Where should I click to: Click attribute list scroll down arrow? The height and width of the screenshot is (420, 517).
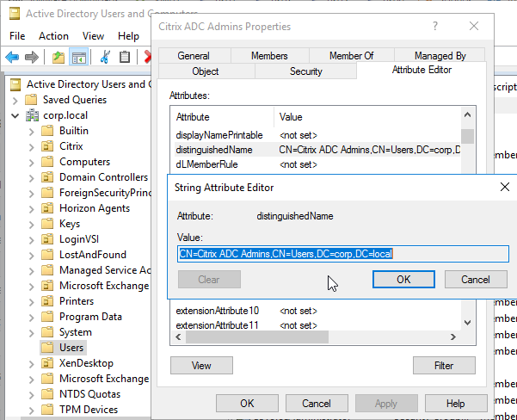point(467,323)
